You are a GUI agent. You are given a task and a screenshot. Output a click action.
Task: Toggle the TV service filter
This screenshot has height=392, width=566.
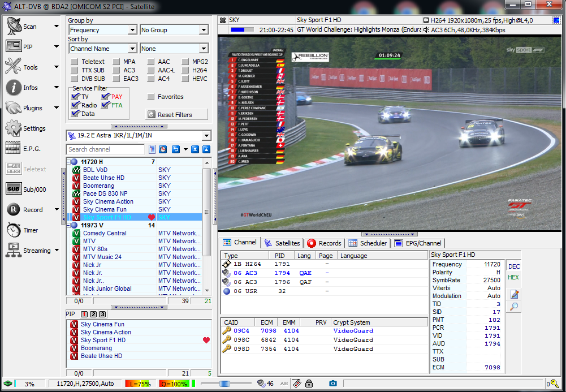pos(75,96)
